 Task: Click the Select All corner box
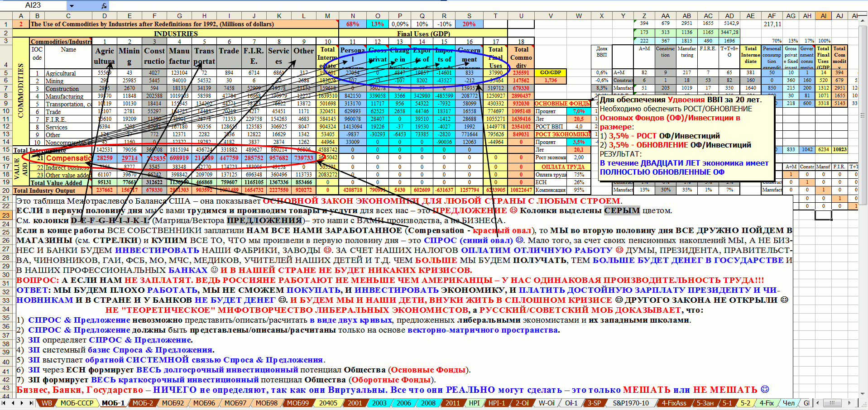click(6, 16)
